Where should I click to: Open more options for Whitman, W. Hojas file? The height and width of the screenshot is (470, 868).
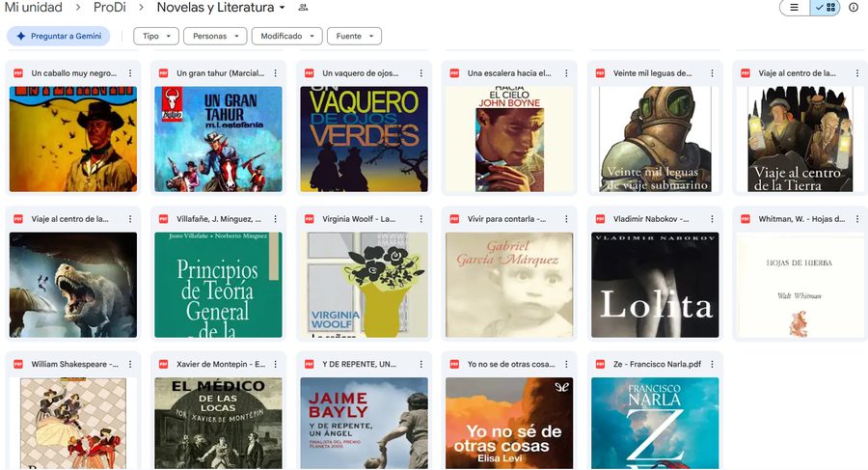click(x=857, y=219)
